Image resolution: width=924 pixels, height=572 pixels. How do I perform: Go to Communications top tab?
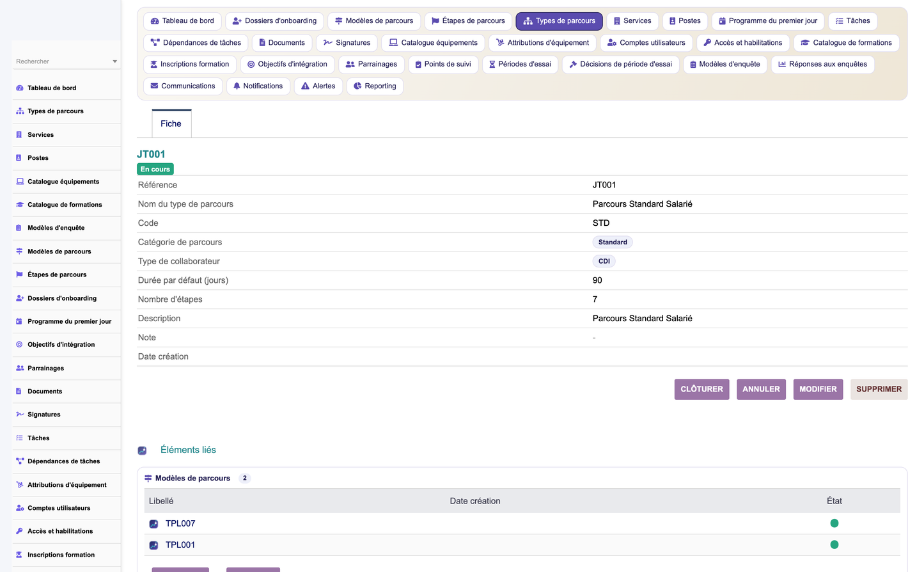(x=183, y=86)
